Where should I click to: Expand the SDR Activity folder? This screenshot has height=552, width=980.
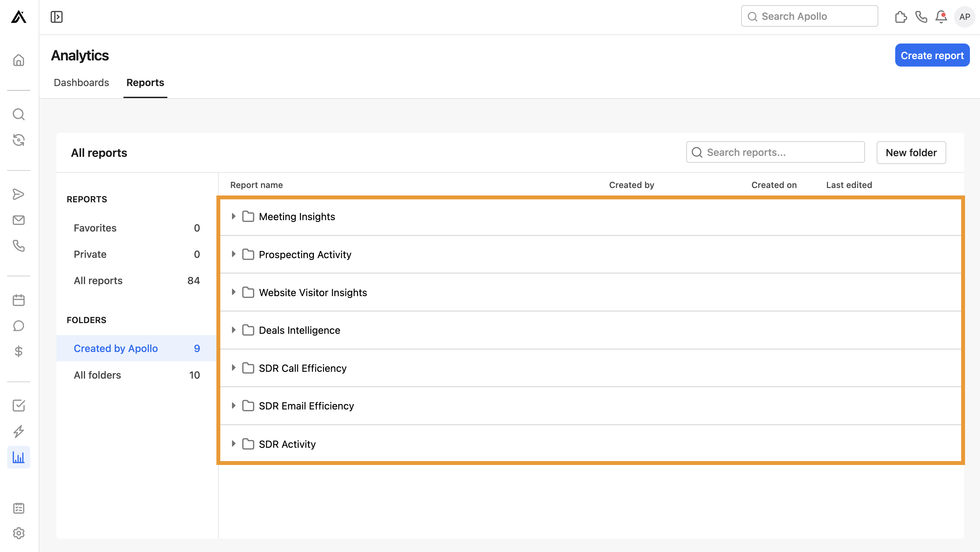[x=234, y=444]
